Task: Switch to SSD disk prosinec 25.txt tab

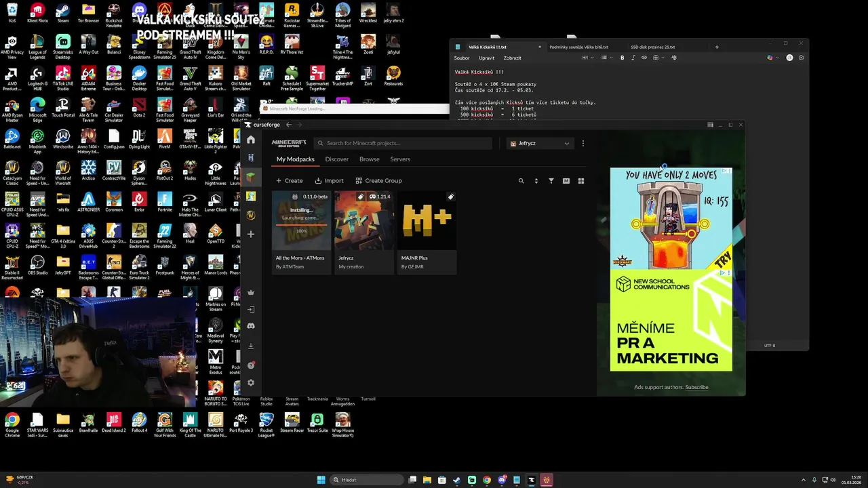Action: (x=652, y=47)
